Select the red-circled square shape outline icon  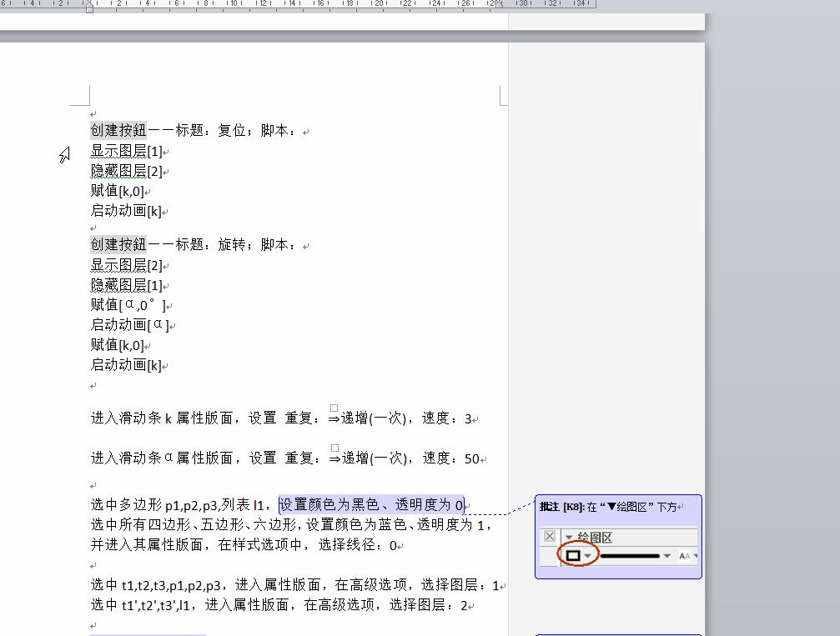tap(572, 555)
